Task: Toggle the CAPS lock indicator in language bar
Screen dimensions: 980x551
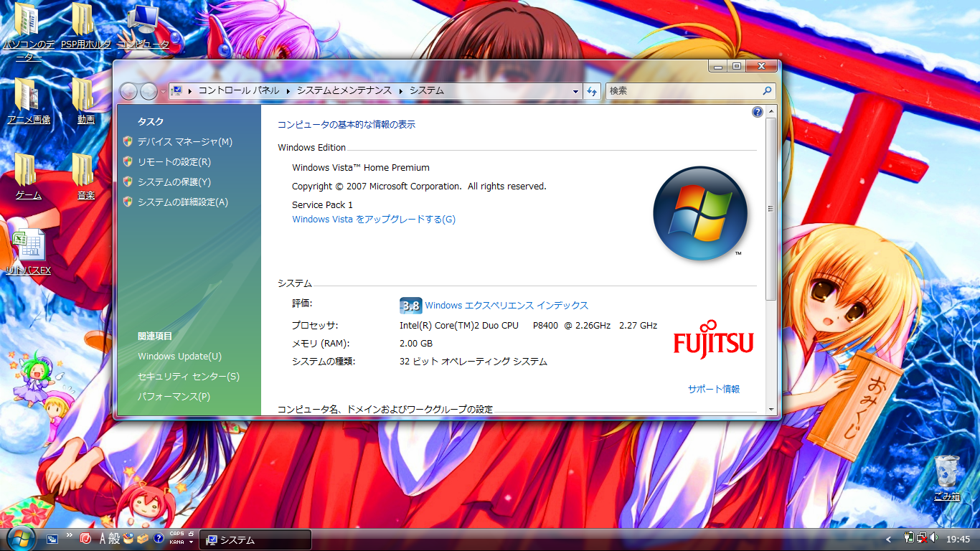Action: tap(176, 534)
